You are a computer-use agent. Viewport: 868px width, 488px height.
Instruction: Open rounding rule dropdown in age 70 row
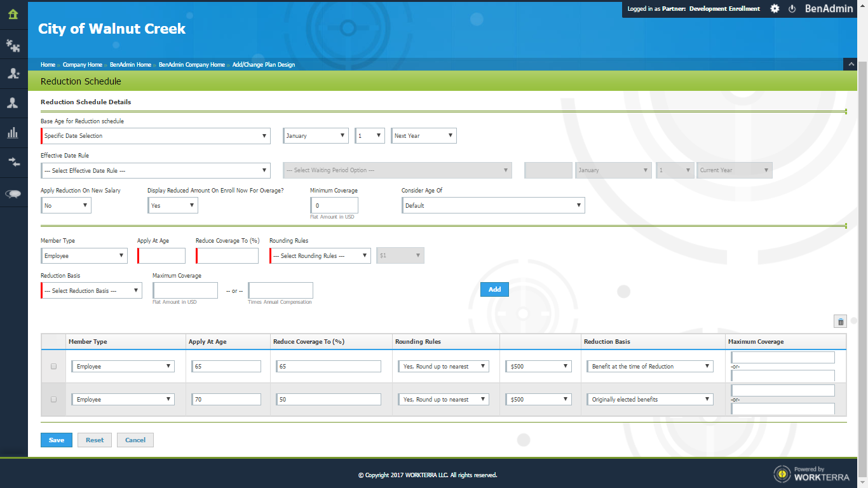(444, 400)
